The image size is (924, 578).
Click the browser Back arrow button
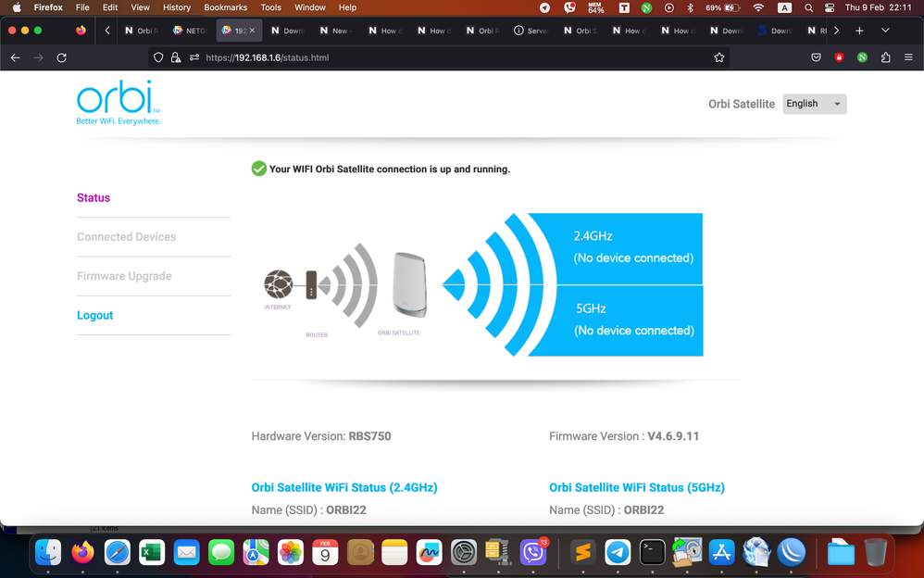point(16,57)
